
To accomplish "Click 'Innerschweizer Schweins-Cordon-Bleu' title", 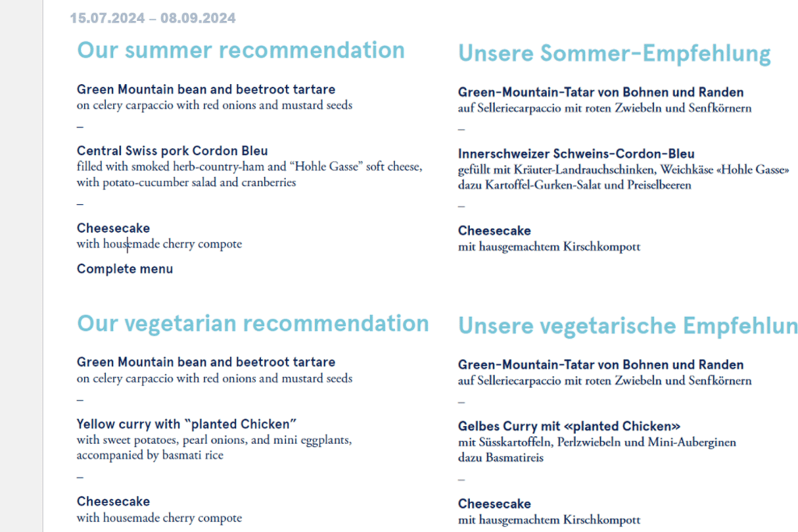I will click(576, 154).
